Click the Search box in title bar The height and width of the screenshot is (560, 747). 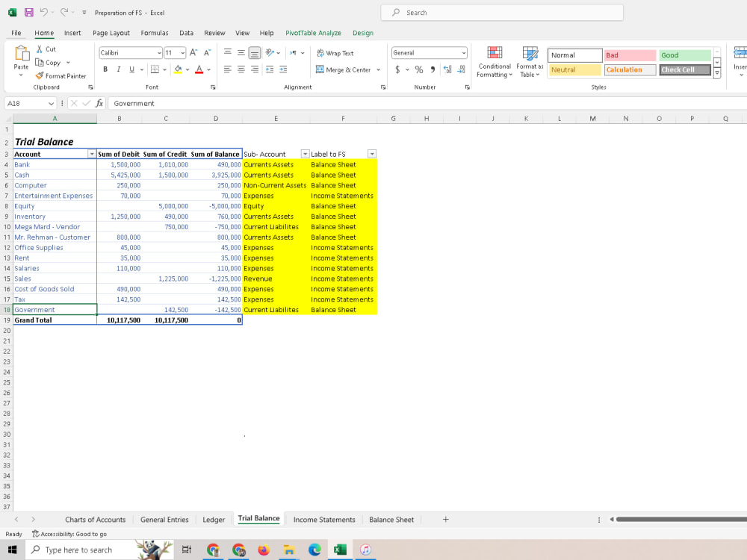pyautogui.click(x=502, y=13)
